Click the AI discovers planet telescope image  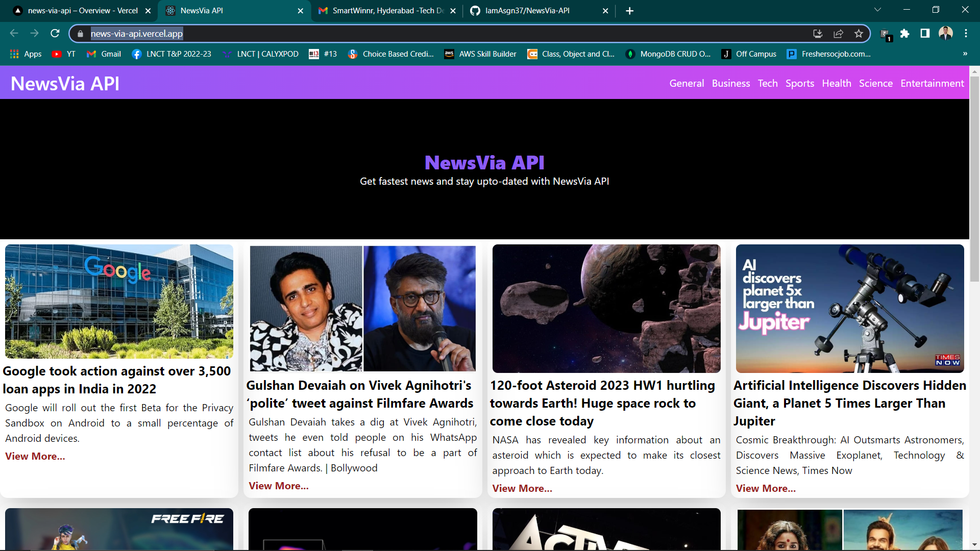850,309
